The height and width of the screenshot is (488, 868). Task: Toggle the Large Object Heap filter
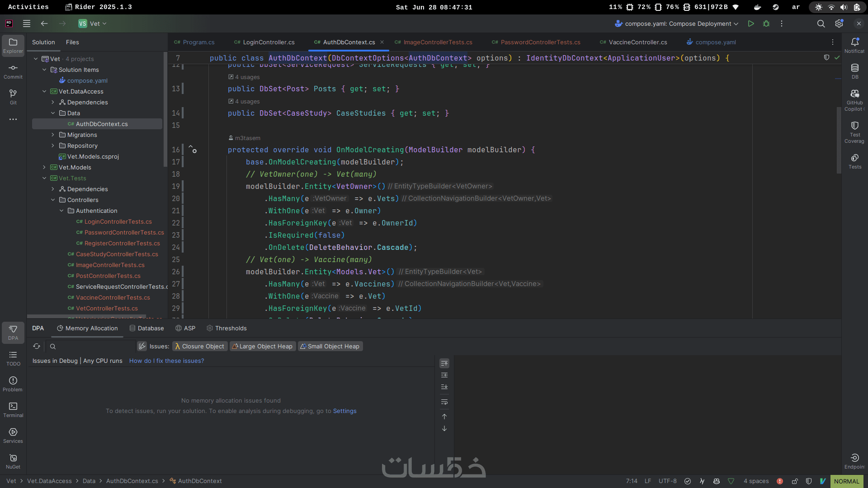click(x=263, y=347)
